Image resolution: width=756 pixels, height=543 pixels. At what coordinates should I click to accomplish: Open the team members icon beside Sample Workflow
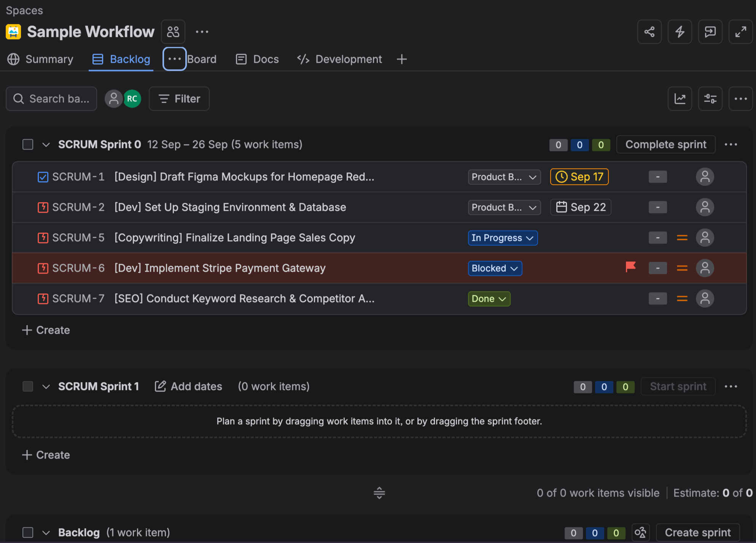pyautogui.click(x=173, y=32)
